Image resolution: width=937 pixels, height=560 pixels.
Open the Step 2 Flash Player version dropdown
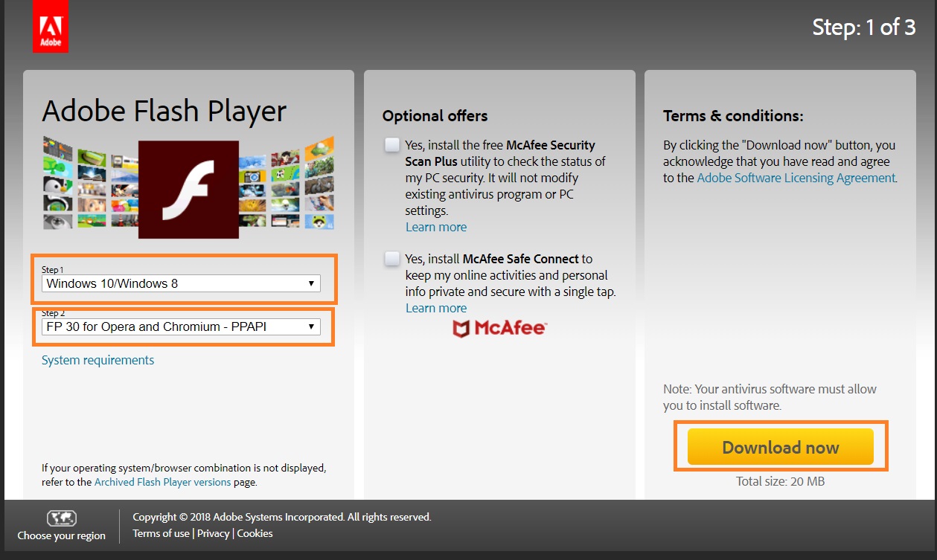point(182,326)
